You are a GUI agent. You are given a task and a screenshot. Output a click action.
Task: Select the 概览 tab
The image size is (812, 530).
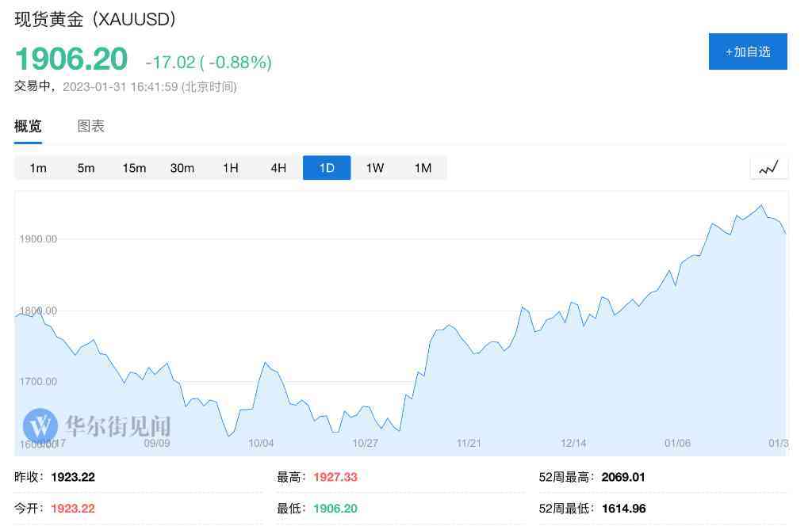(28, 126)
